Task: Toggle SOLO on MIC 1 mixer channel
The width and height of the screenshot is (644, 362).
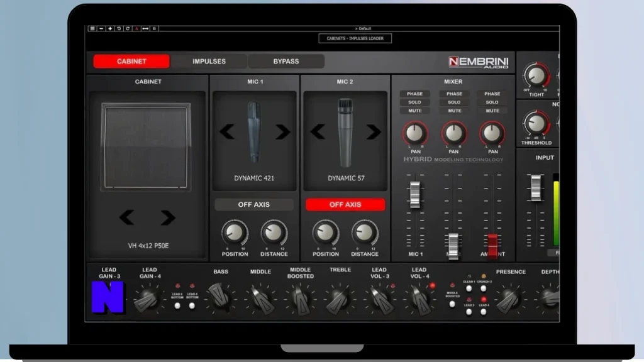Action: (x=415, y=102)
